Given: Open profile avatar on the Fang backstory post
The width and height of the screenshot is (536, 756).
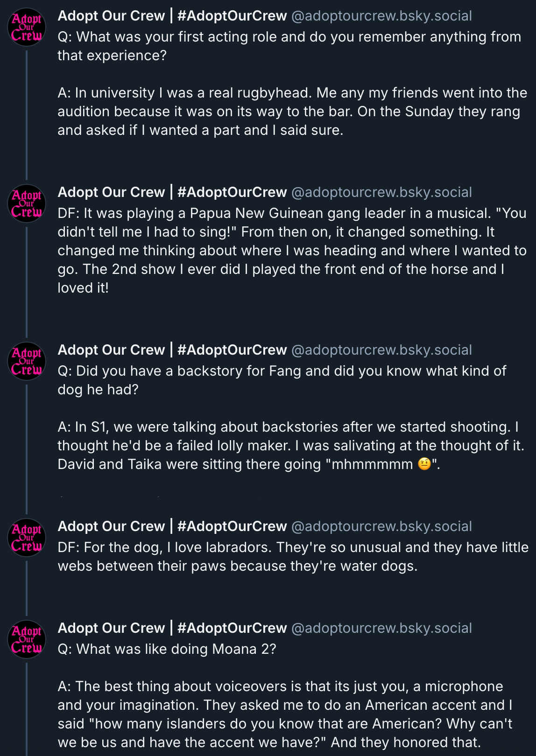Looking at the screenshot, I should [27, 361].
